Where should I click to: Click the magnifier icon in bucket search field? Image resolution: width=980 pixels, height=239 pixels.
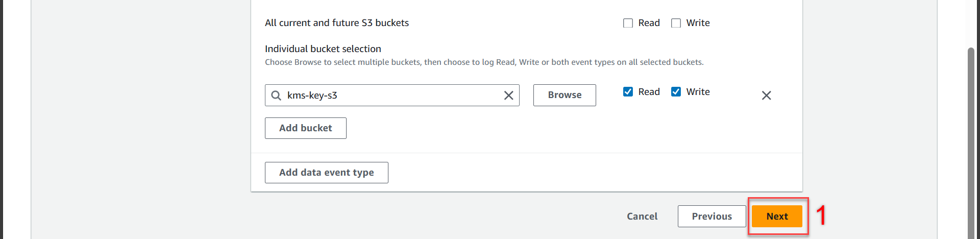pyautogui.click(x=276, y=95)
